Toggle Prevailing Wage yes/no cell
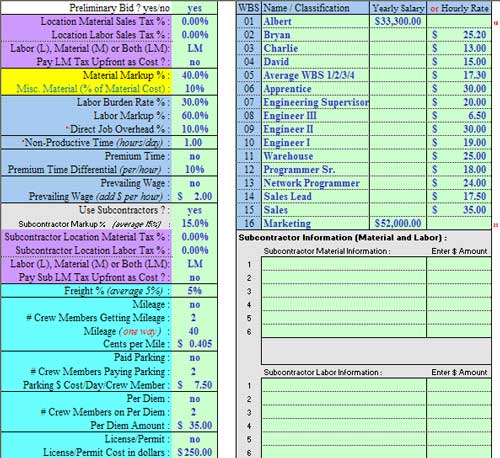Viewport: 500px width, 458px height. (x=195, y=183)
